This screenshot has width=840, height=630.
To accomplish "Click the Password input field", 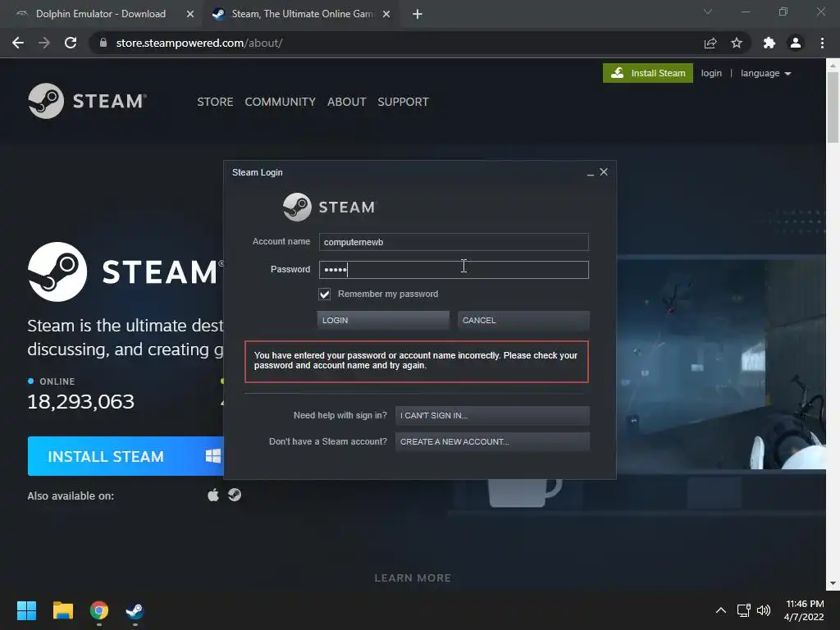I will [454, 269].
